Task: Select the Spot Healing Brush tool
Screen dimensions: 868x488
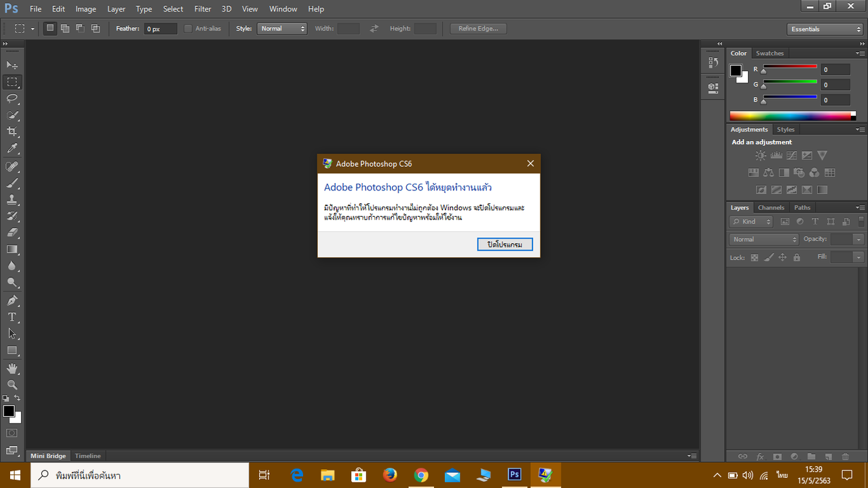Action: (12, 167)
